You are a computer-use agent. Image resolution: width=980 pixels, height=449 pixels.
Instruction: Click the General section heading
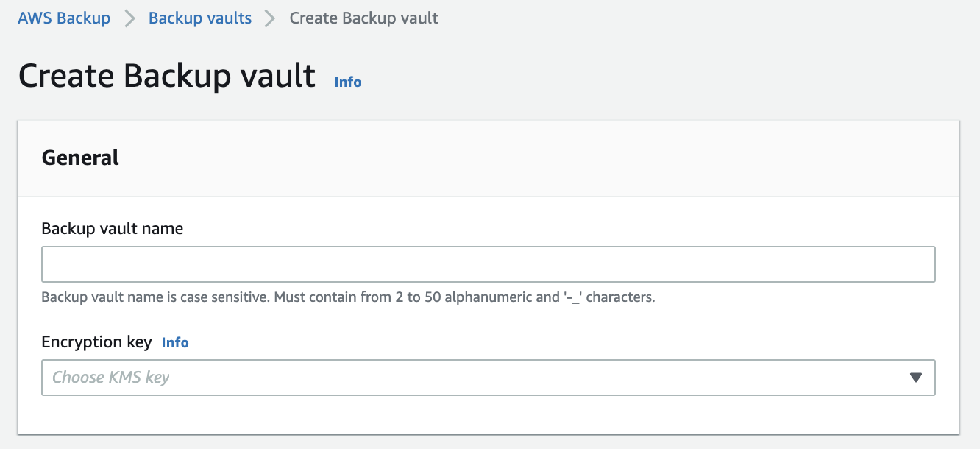tap(80, 158)
